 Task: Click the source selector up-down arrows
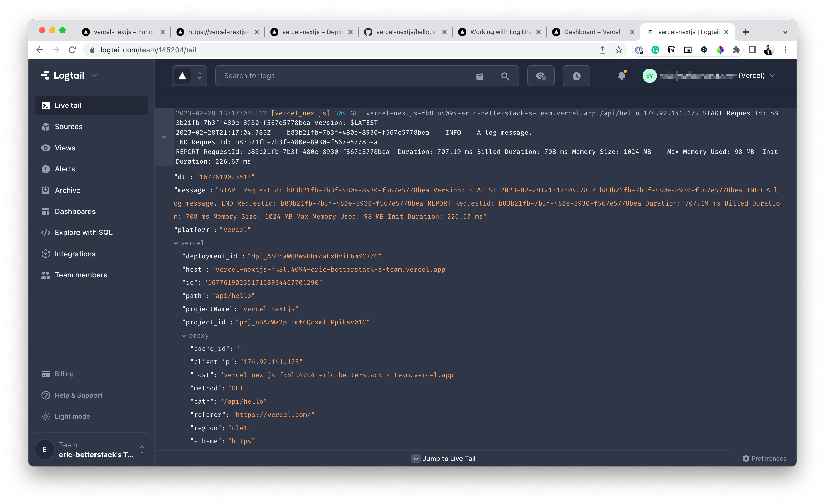pyautogui.click(x=200, y=76)
